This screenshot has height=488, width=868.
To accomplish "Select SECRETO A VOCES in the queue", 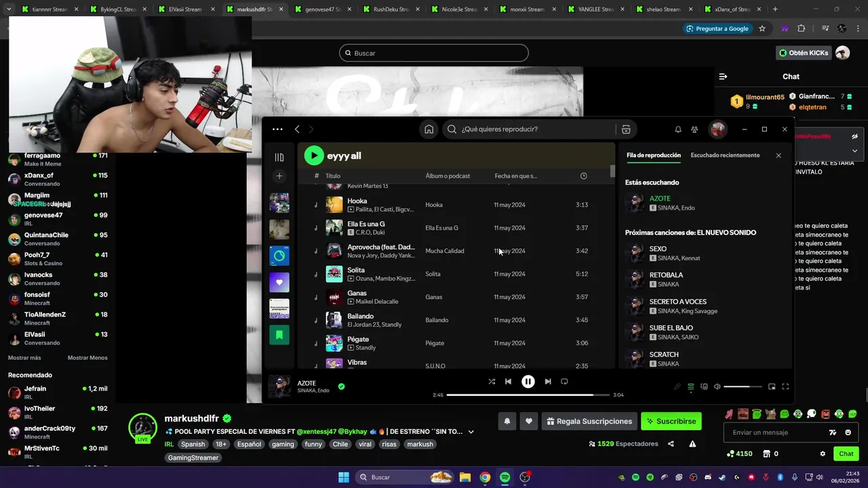I will pos(705,306).
